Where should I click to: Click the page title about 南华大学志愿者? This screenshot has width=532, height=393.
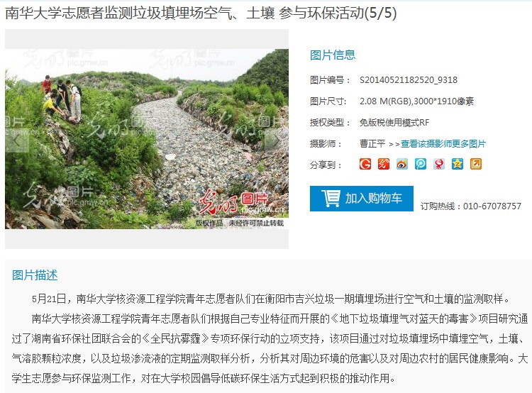pos(201,13)
